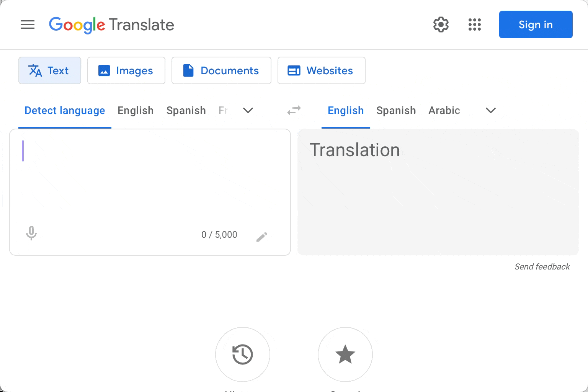This screenshot has height=392, width=588.
Task: Select the Text translation mode
Action: pos(50,71)
